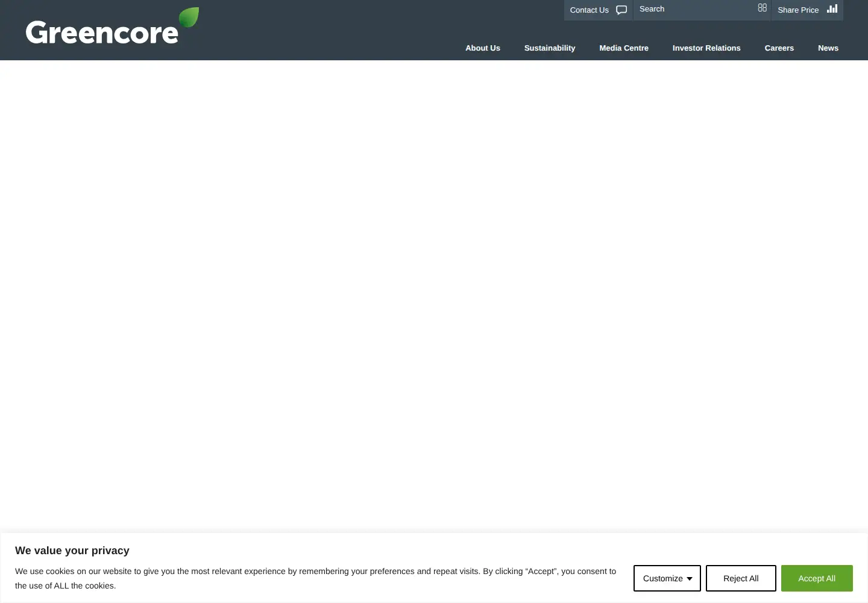
Task: Click the Share Price bar chart icon
Action: pyautogui.click(x=832, y=8)
